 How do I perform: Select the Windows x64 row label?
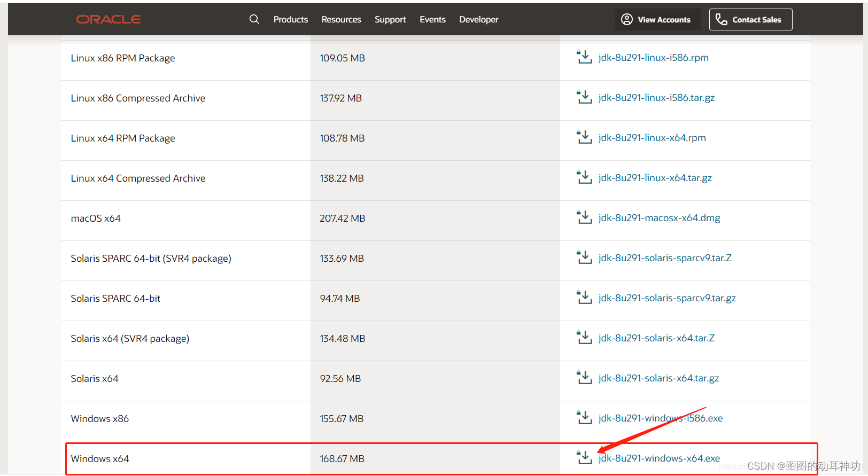100,459
